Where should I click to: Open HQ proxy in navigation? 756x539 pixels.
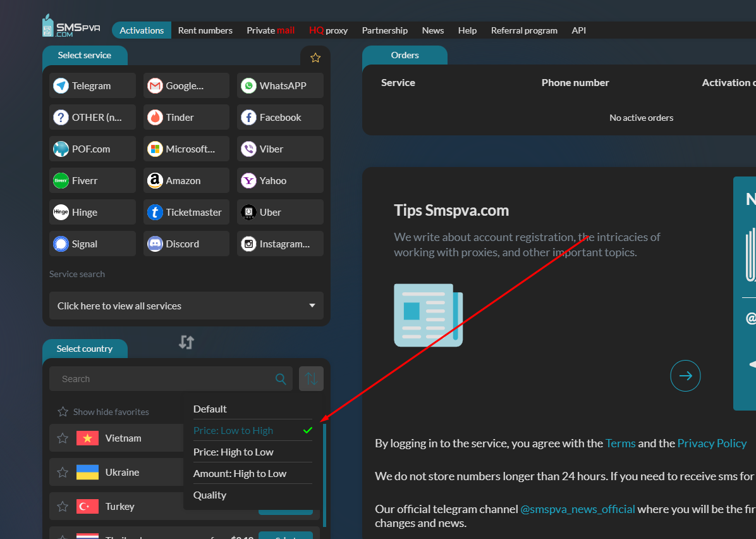(328, 30)
